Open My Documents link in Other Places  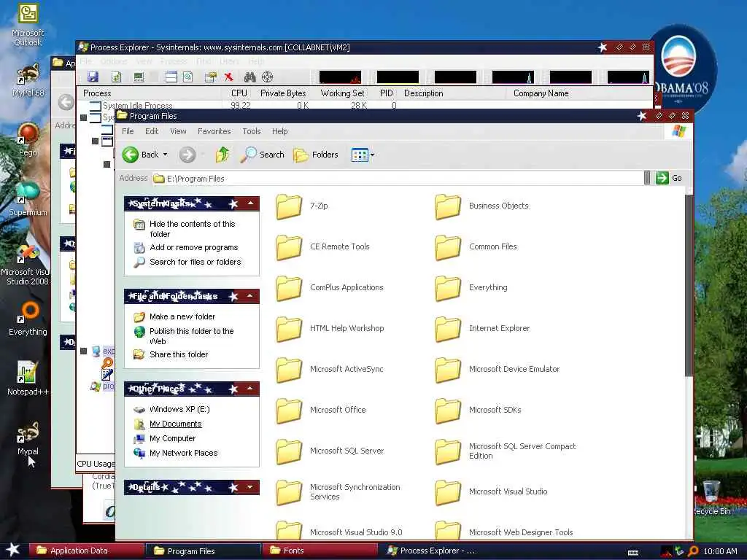[176, 424]
